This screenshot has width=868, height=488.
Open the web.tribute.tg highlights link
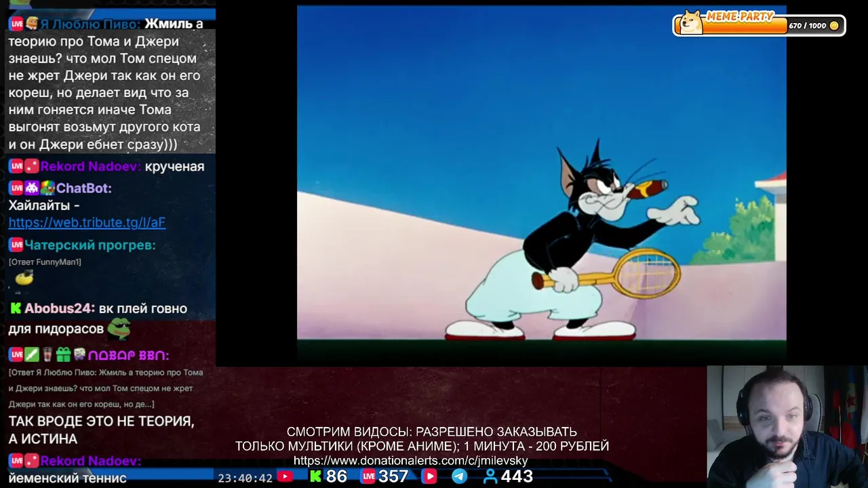(x=87, y=222)
